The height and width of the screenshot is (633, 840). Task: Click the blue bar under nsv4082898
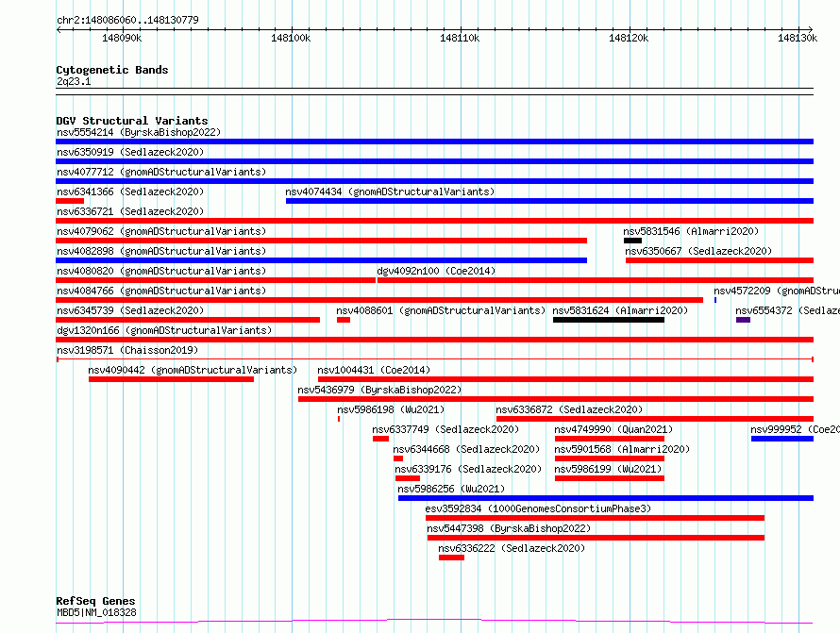[x=322, y=260]
